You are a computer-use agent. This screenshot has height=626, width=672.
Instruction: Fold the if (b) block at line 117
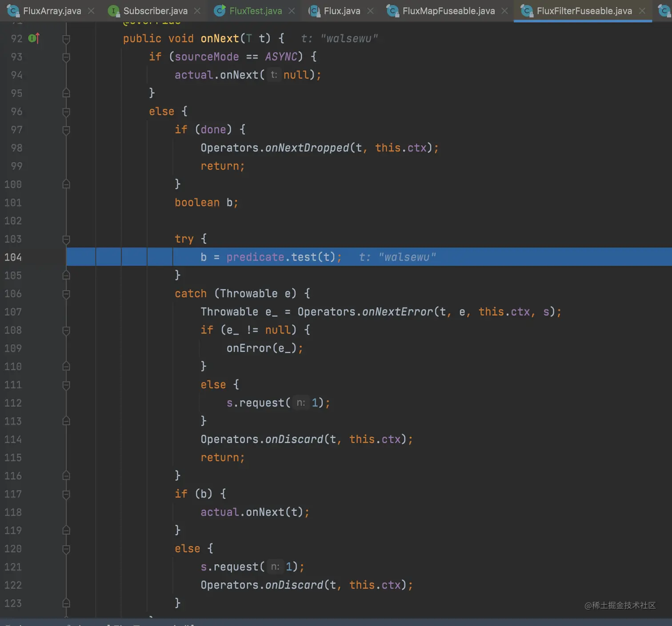tap(66, 494)
